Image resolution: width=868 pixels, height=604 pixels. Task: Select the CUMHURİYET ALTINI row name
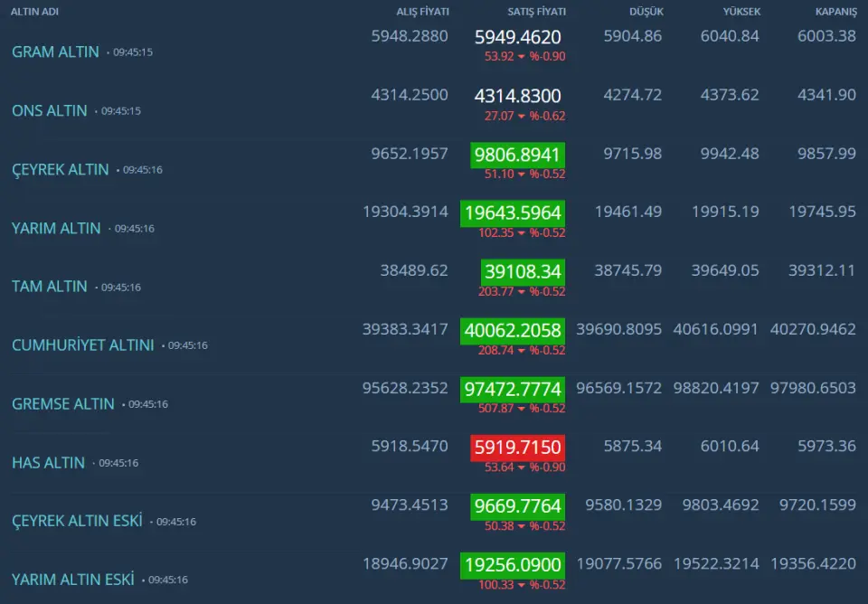83,345
